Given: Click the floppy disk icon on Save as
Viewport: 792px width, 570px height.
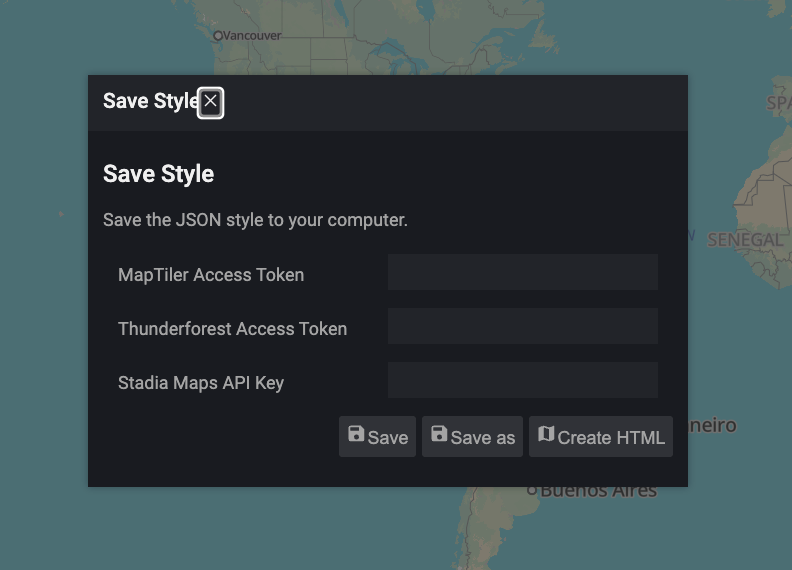Looking at the screenshot, I should pos(439,434).
